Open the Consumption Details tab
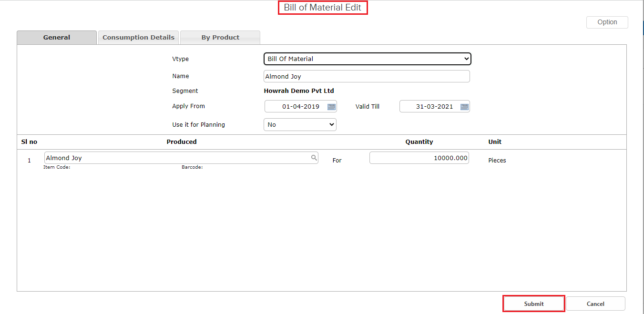Viewport: 644px width, 314px height. 138,38
